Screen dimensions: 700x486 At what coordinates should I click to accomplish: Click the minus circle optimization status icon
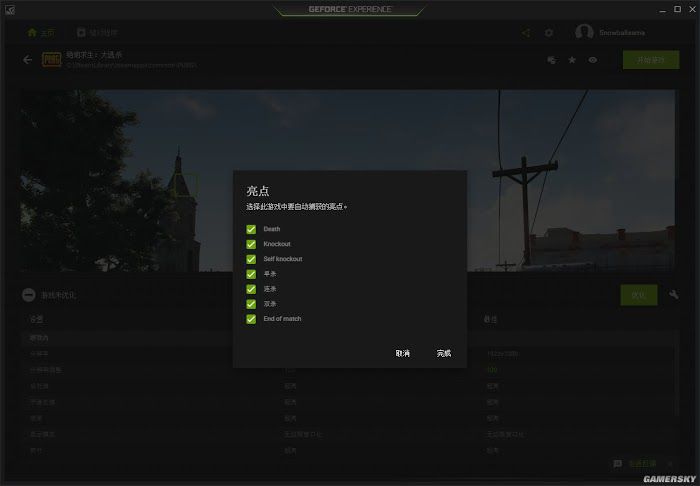(29, 295)
